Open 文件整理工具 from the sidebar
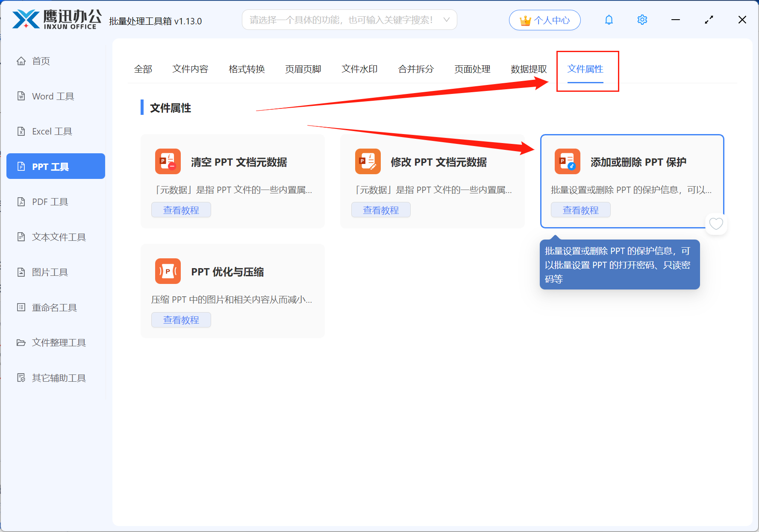Screen dimensions: 759x532 point(58,342)
